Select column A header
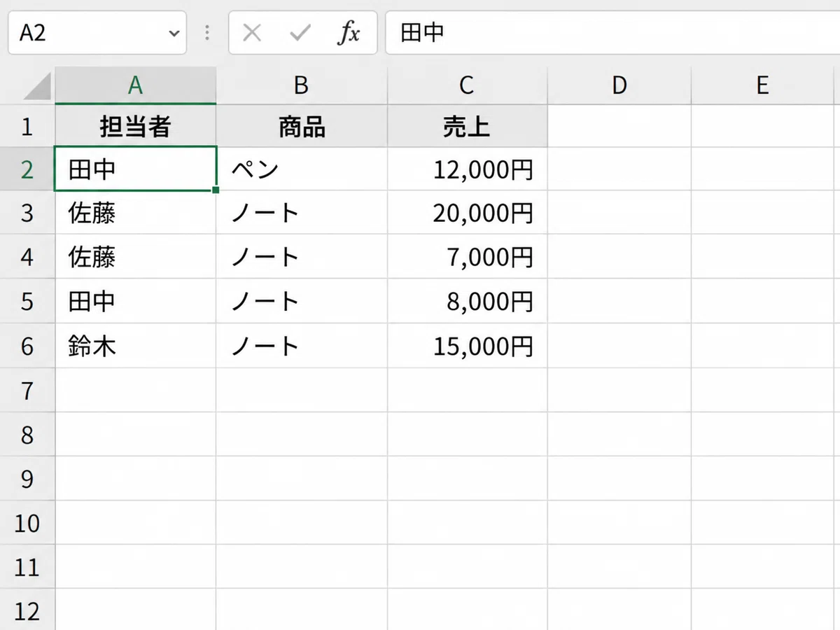Image resolution: width=840 pixels, height=630 pixels. pyautogui.click(x=135, y=85)
